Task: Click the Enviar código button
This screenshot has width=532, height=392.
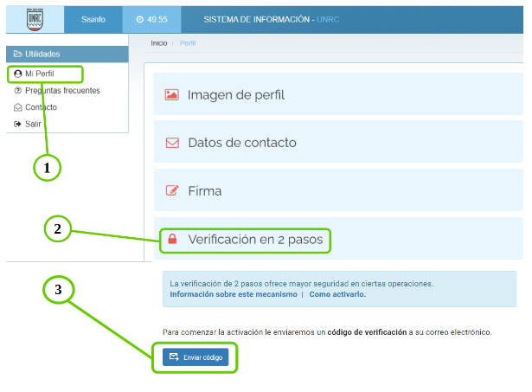Action: (195, 357)
